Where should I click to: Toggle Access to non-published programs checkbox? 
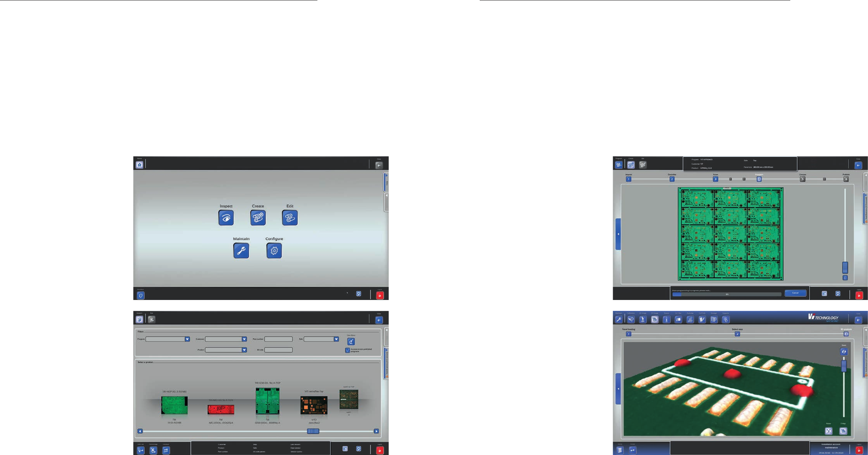[x=348, y=350]
